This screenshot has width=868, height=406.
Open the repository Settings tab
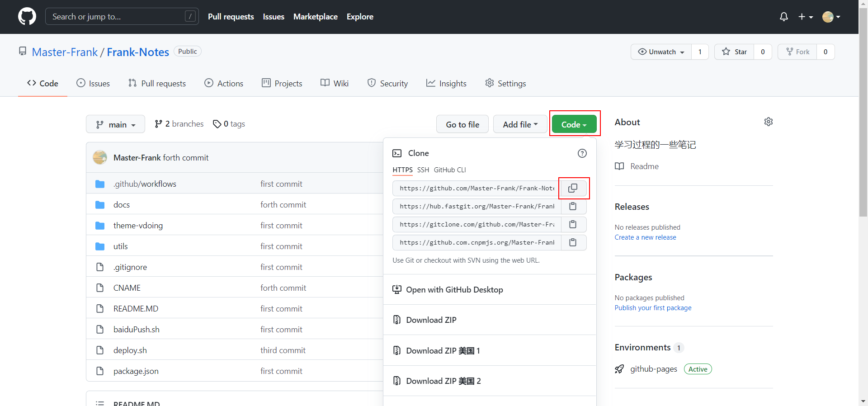coord(505,83)
